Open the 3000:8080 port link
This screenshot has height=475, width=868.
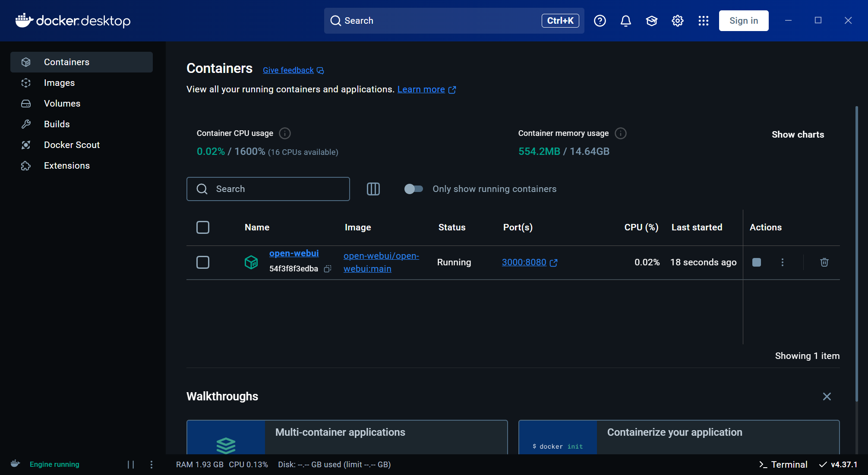point(524,262)
